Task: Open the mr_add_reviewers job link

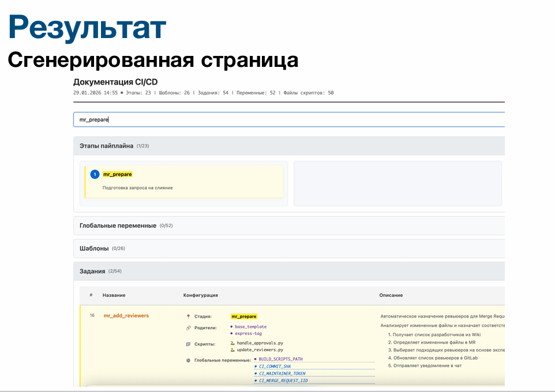Action: (126, 315)
